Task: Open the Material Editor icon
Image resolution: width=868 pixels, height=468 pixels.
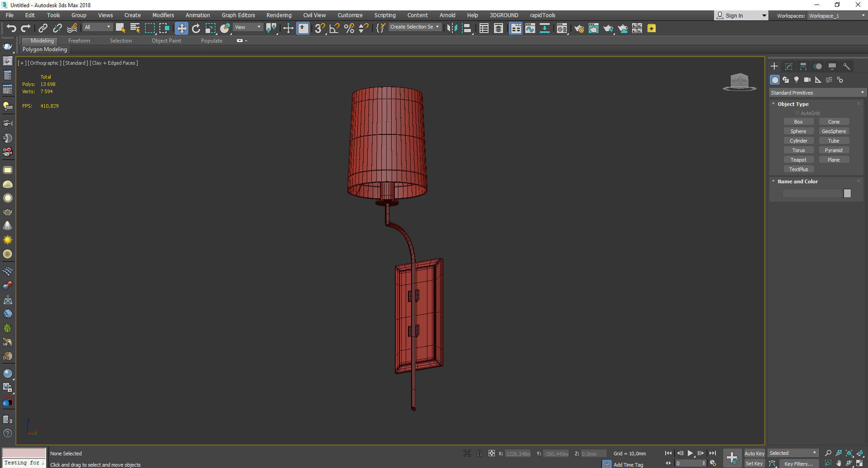Action: click(x=562, y=29)
